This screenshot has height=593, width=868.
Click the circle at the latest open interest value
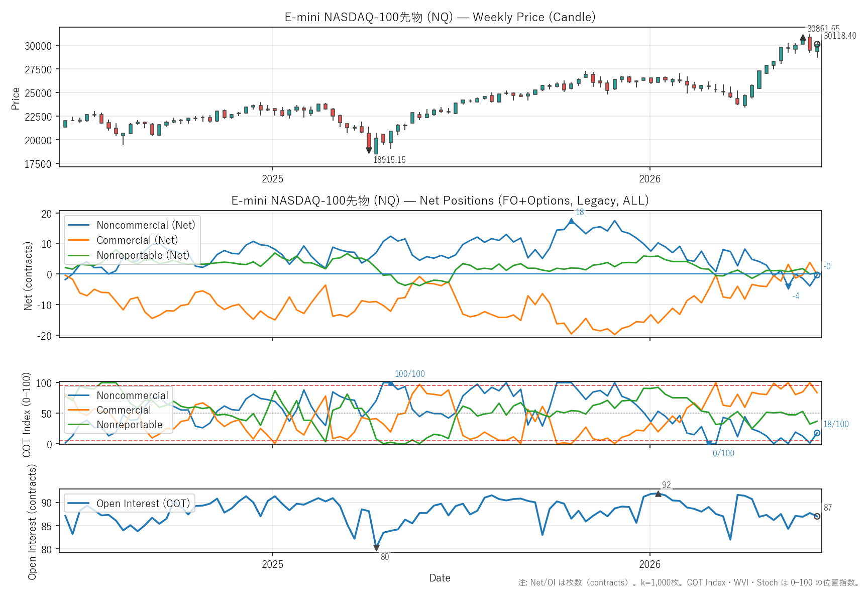click(817, 516)
